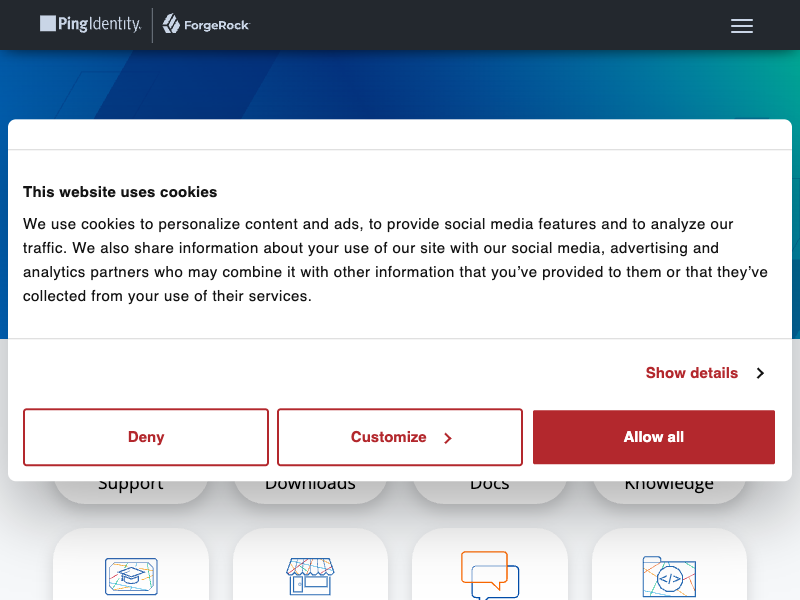Open the speech bubbles community icon card

(x=490, y=565)
